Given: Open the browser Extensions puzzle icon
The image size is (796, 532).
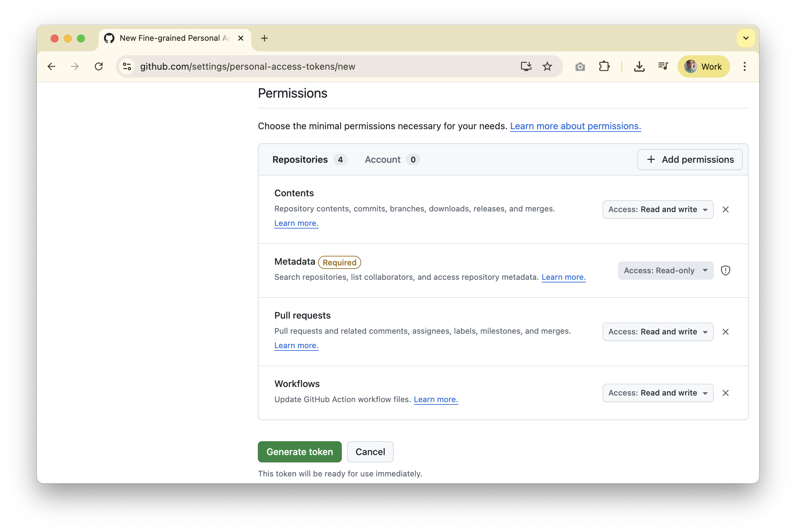Looking at the screenshot, I should (604, 66).
